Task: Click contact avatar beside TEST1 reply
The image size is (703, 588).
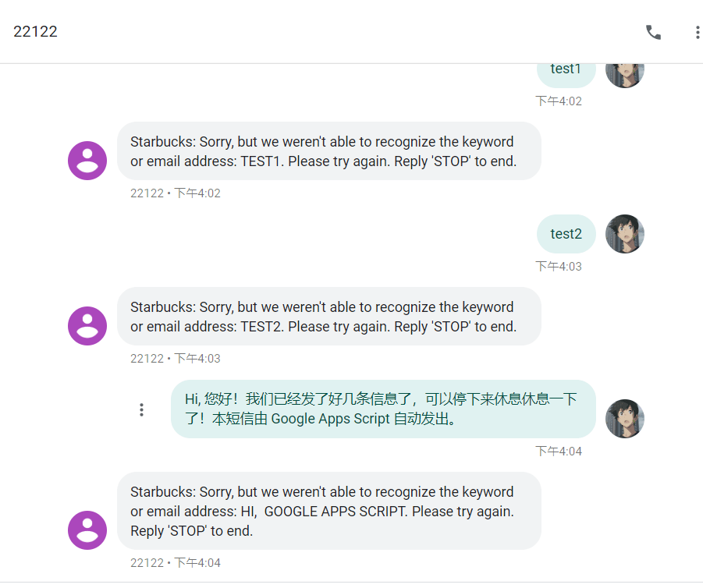Action: (87, 161)
